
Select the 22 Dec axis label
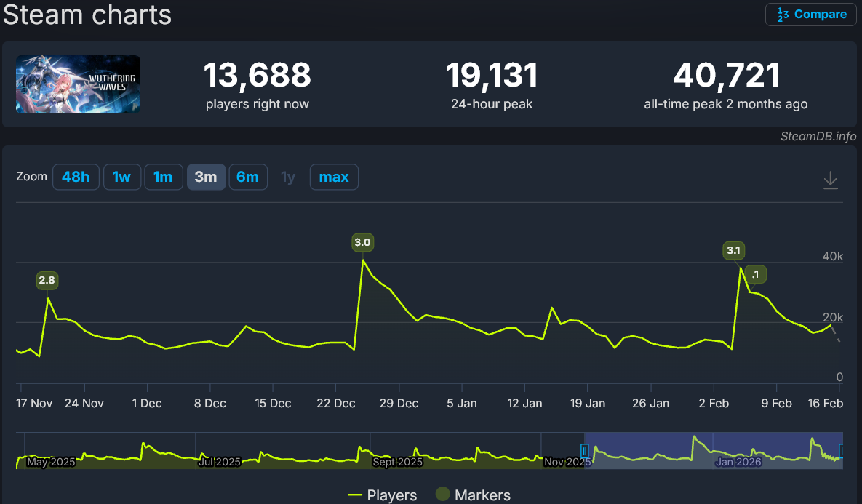(336, 404)
